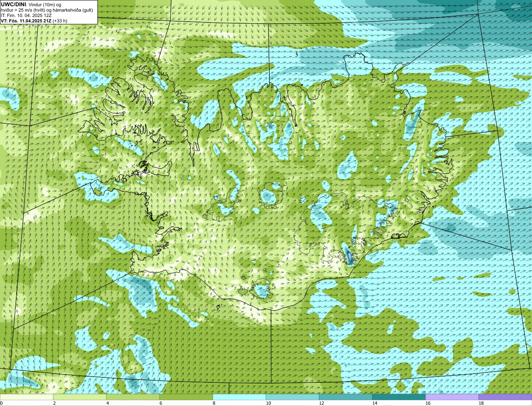Screen dimensions: 532x406
Task: Click the legend scale label '14'
Action: [375, 403]
